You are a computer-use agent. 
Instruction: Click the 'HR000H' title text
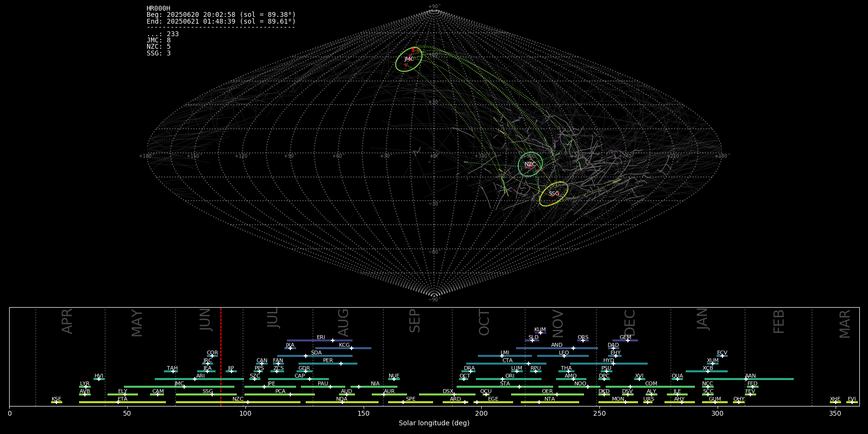coord(159,9)
